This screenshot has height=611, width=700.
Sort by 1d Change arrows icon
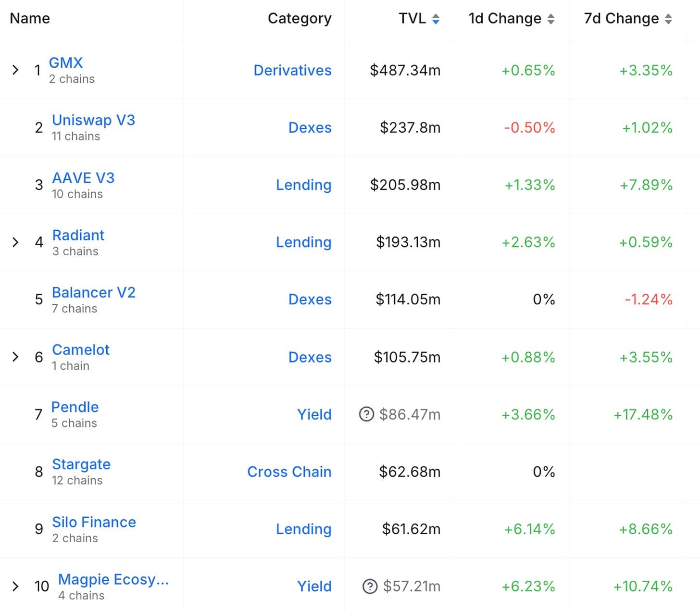[551, 19]
